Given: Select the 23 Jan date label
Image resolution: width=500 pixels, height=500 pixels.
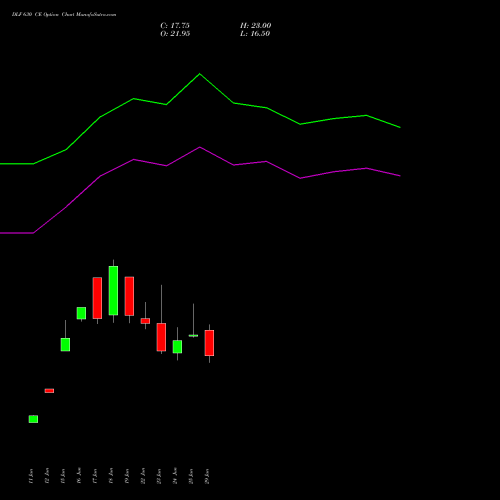Looking at the screenshot, I should pyautogui.click(x=159, y=476).
